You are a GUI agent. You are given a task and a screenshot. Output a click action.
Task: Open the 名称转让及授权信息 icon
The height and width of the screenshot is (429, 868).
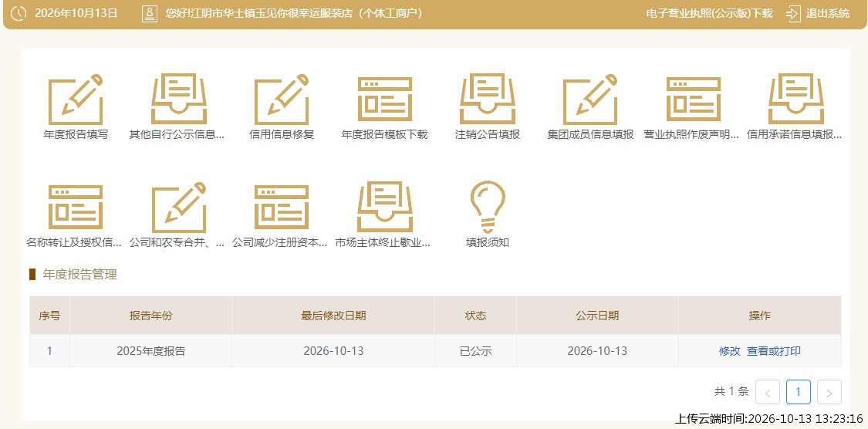pyautogui.click(x=76, y=207)
